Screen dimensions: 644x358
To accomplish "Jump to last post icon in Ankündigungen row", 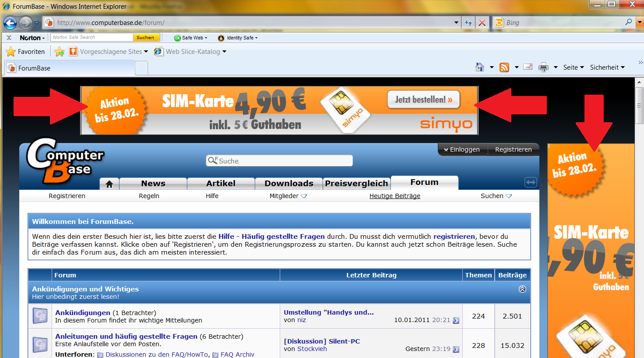I will pos(456,320).
